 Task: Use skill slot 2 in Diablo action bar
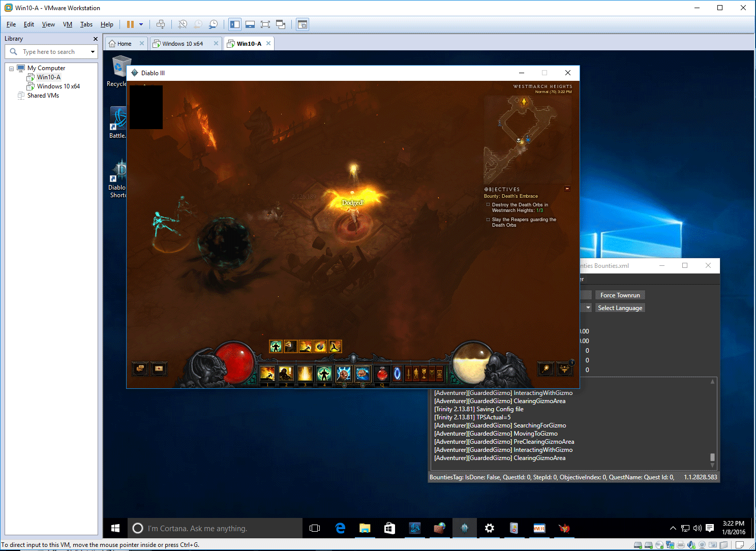pos(286,374)
